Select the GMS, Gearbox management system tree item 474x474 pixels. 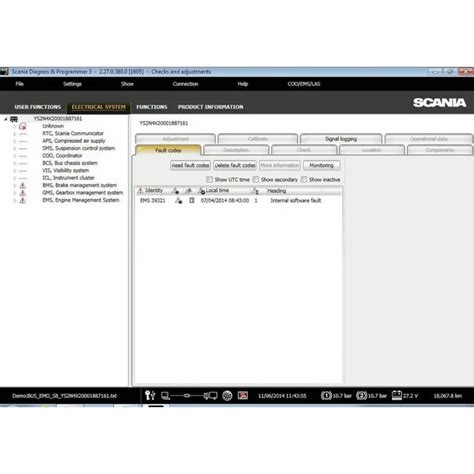83,193
